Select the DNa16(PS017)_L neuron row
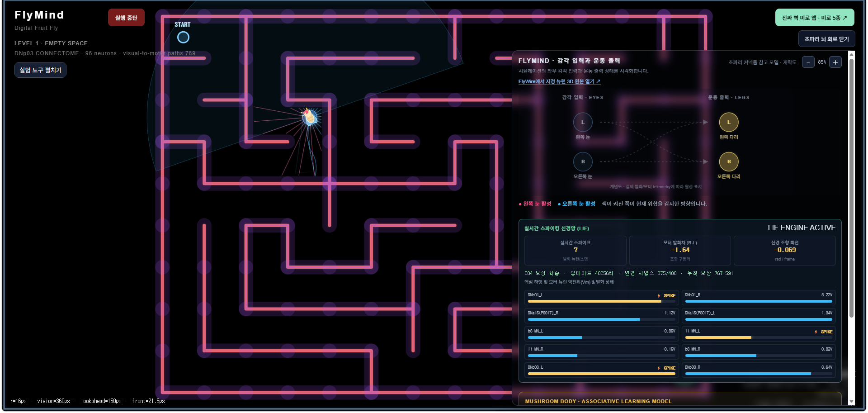868x413 pixels. (x=758, y=316)
